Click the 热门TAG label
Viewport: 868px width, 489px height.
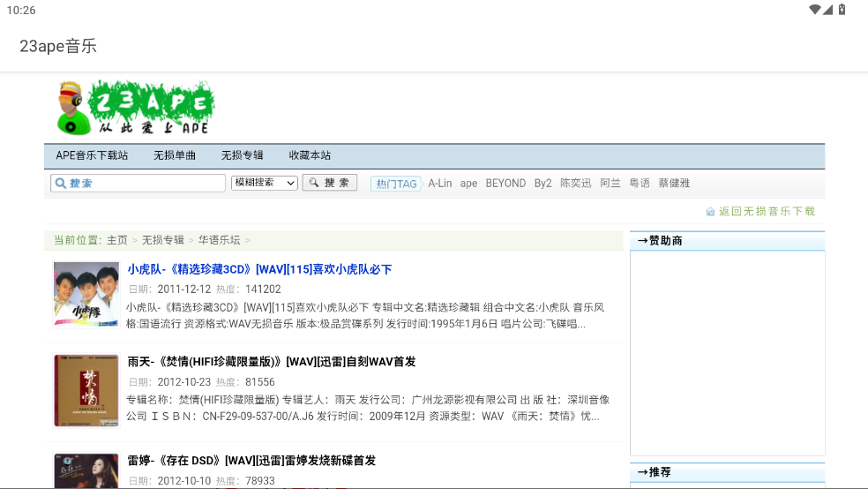pos(395,184)
